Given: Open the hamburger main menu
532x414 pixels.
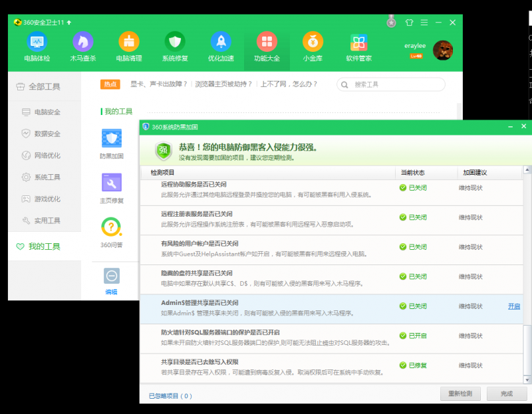Looking at the screenshot, I should coord(424,22).
